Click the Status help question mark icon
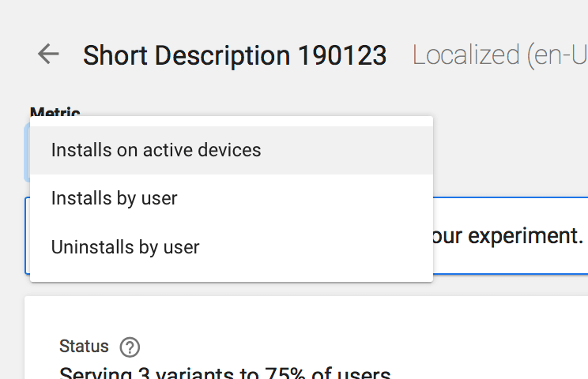The image size is (588, 379). click(130, 347)
